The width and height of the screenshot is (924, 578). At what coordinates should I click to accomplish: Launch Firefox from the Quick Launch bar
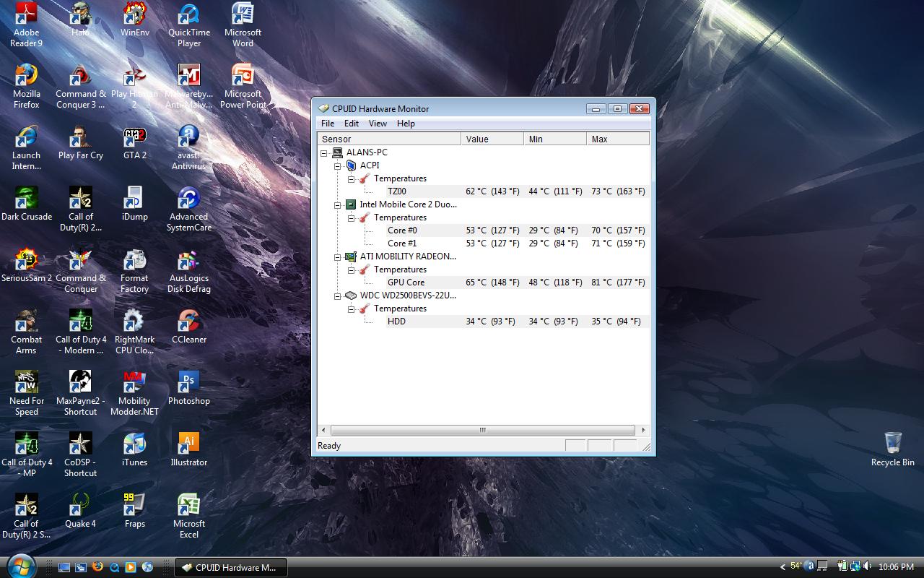tap(97, 567)
